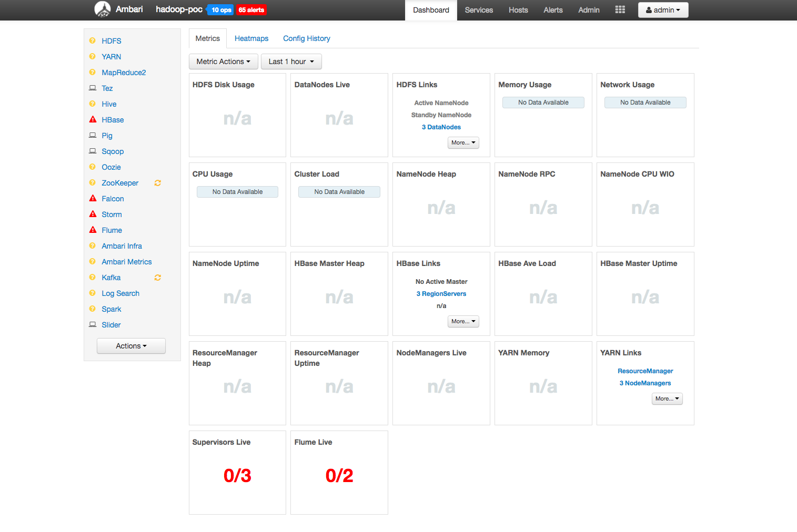This screenshot has height=532, width=797.
Task: Click the monitor icon next to Tez
Action: tap(92, 88)
